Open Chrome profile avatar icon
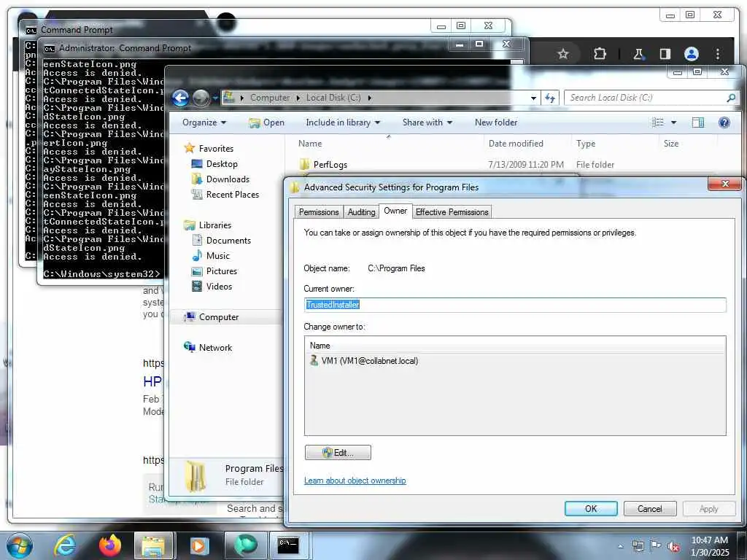747x560 pixels. (x=692, y=54)
